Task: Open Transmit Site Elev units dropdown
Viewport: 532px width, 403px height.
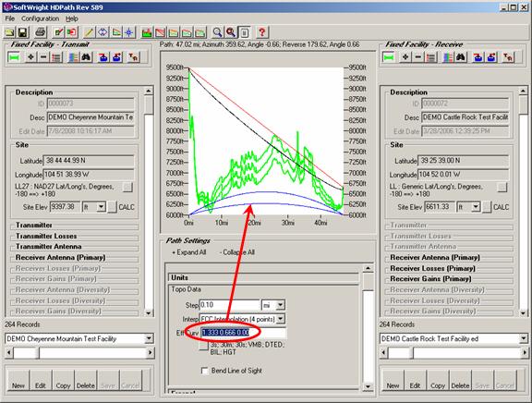Action: tap(101, 207)
